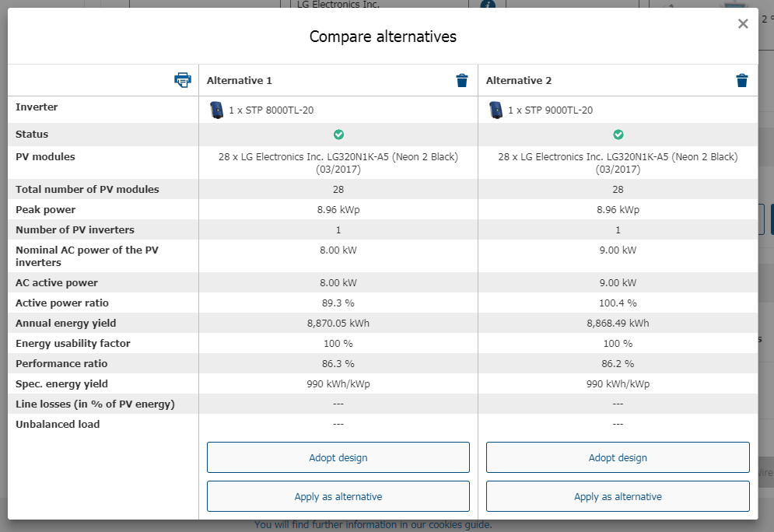Click 'Number of PV inverters' label
The width and height of the screenshot is (774, 532).
coord(75,230)
